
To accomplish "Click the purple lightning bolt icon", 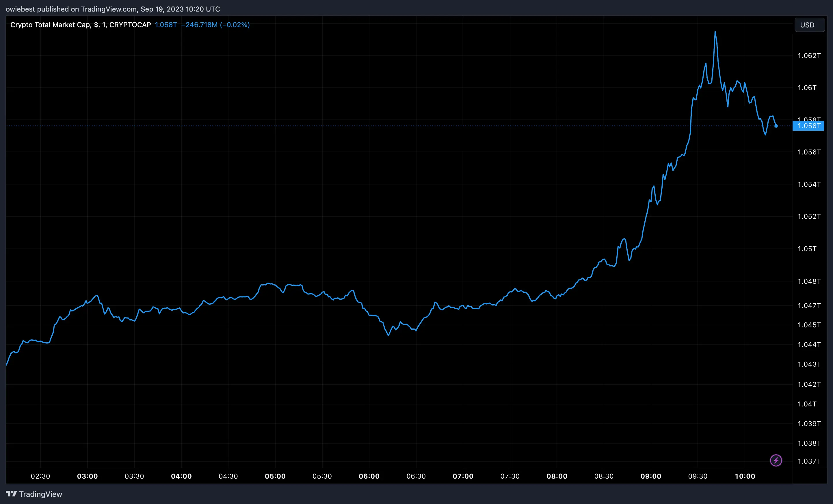I will click(x=777, y=460).
